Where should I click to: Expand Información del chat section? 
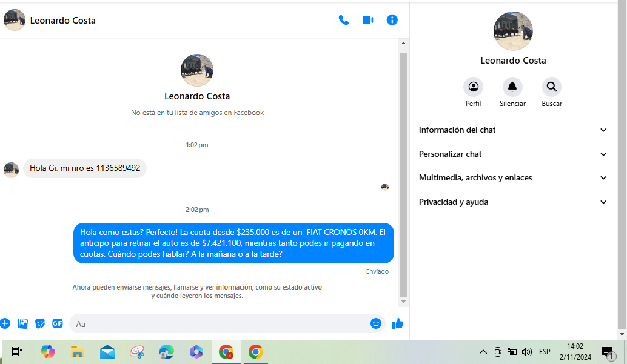click(512, 130)
